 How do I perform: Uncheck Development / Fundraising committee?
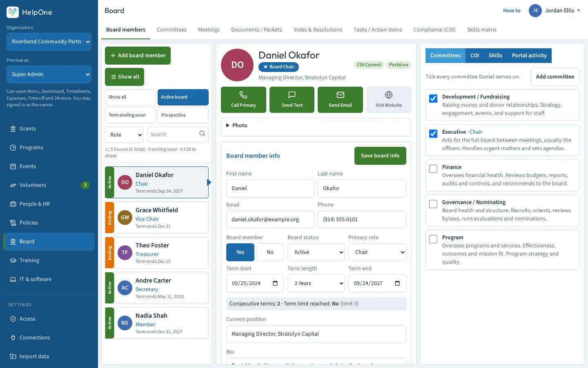point(433,99)
